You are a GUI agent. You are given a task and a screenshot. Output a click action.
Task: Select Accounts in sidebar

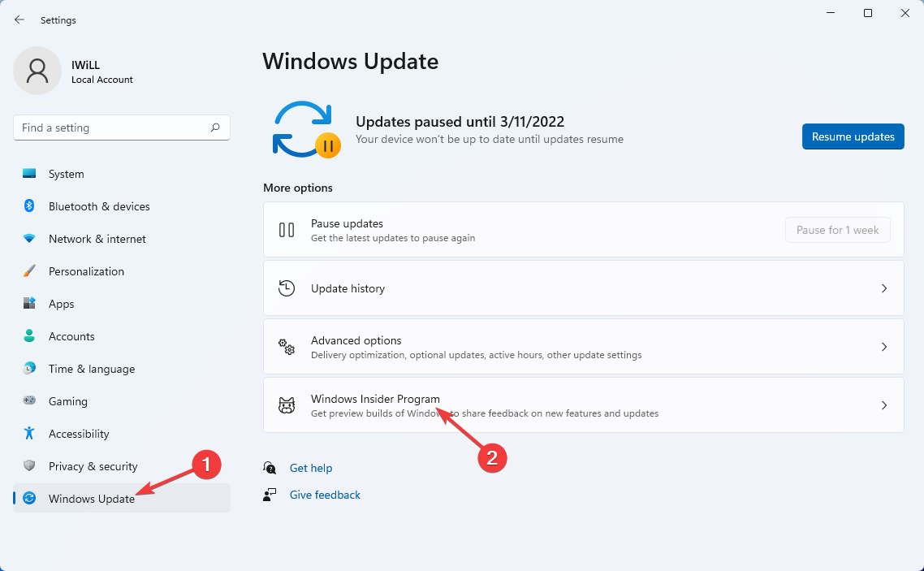(x=122, y=336)
